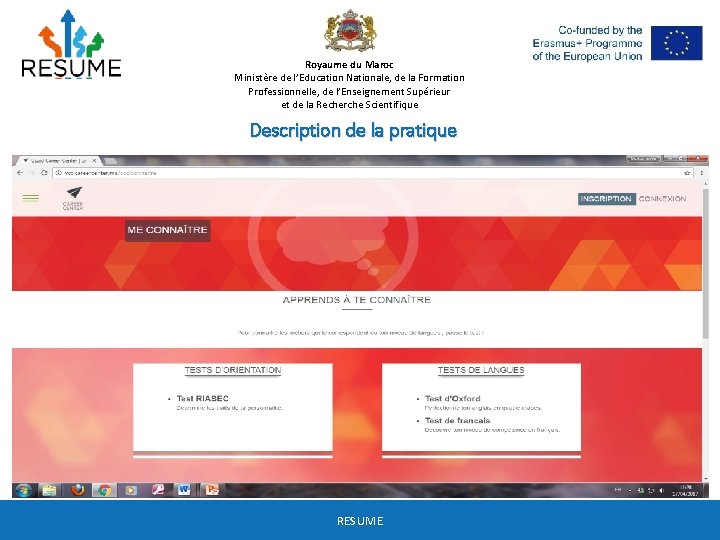Click the taskbar clock and date
The height and width of the screenshot is (540, 720).
tap(686, 490)
